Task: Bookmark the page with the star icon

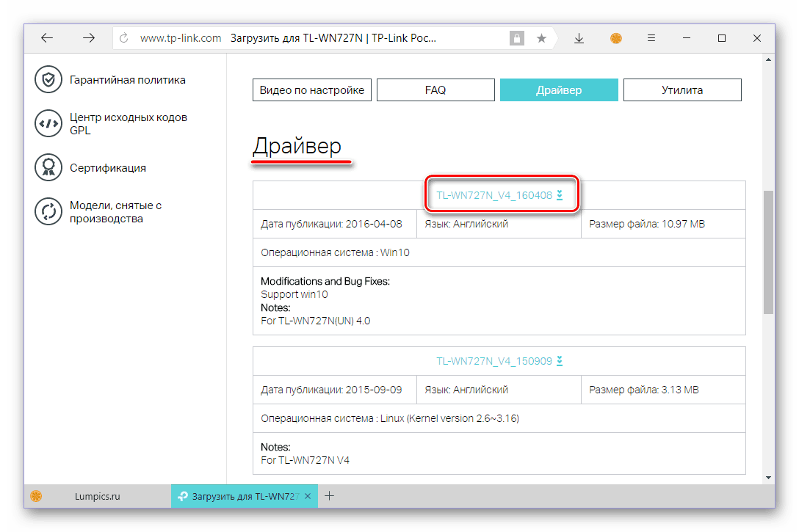Action: coord(541,38)
